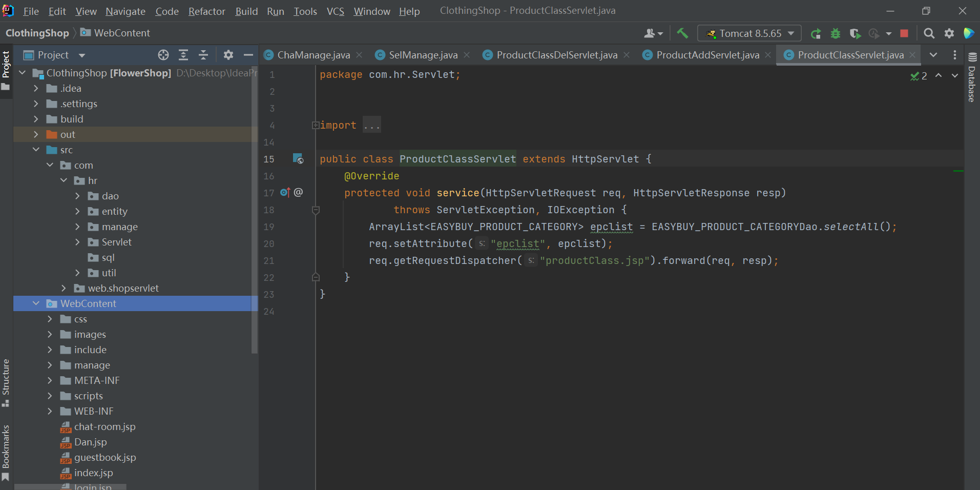The image size is (980, 490).
Task: Place cursor on the productClass.jsp string
Action: [594, 260]
